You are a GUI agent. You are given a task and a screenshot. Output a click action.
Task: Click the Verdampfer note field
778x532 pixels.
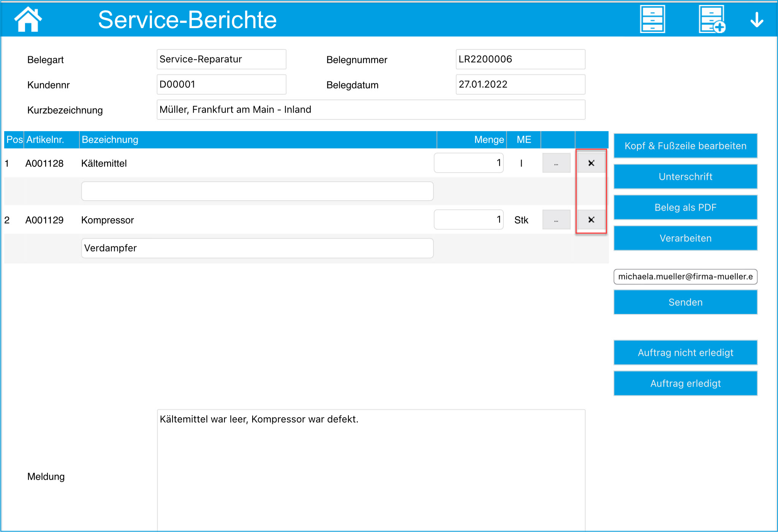coord(257,248)
